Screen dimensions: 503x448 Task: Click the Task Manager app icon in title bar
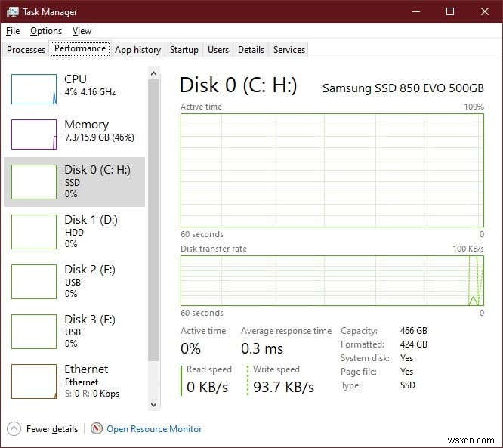(13, 12)
